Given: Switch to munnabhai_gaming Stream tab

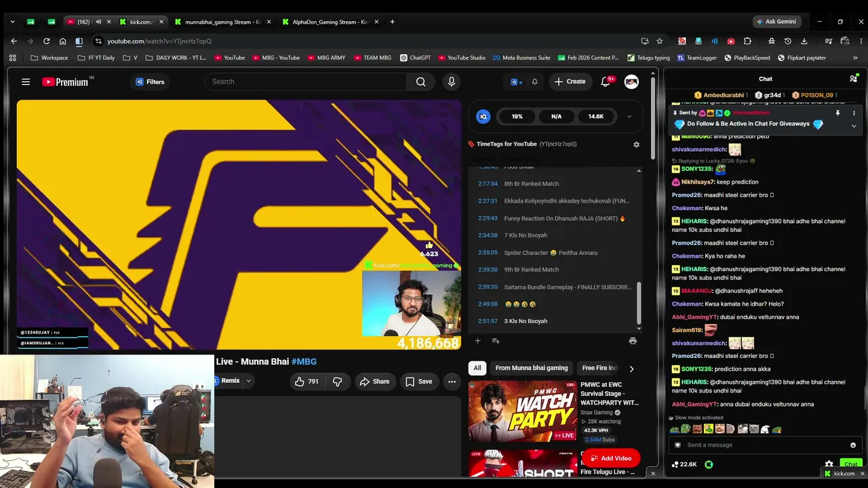Looking at the screenshot, I should click(223, 22).
